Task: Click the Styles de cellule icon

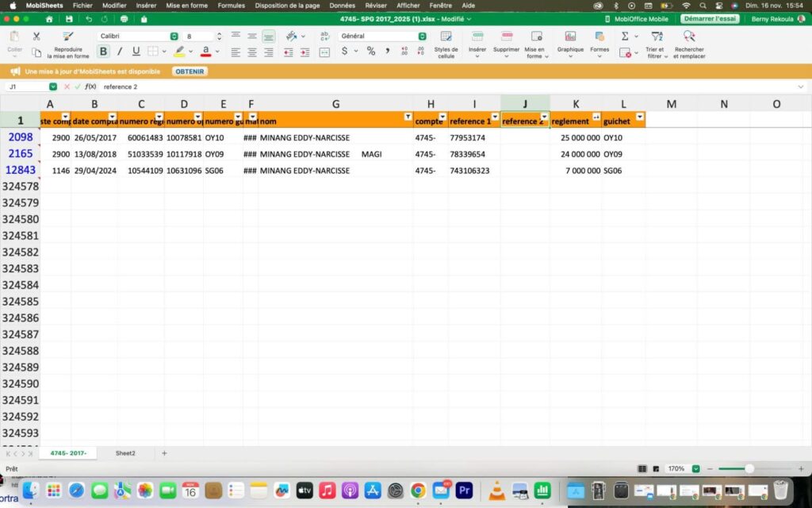Action: pos(446,37)
